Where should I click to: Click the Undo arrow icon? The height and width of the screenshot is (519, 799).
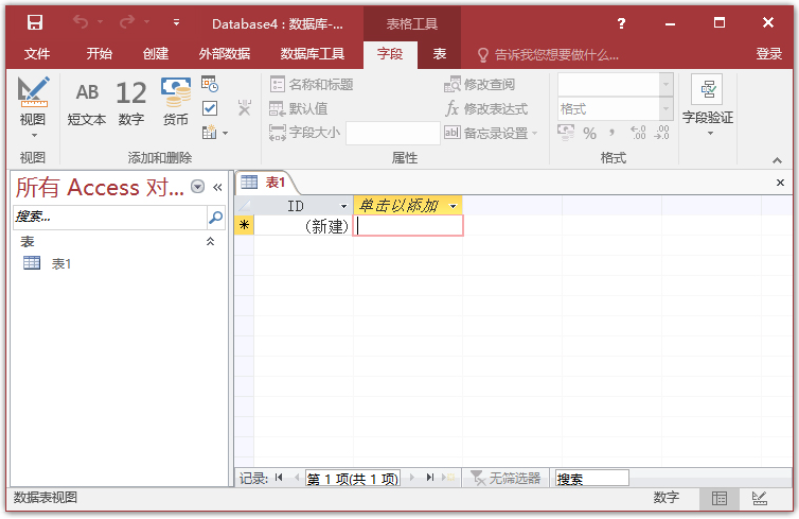click(81, 22)
